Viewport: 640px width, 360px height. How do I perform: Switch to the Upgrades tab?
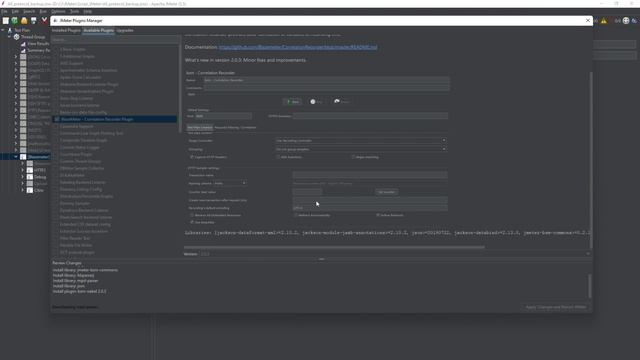(x=125, y=30)
